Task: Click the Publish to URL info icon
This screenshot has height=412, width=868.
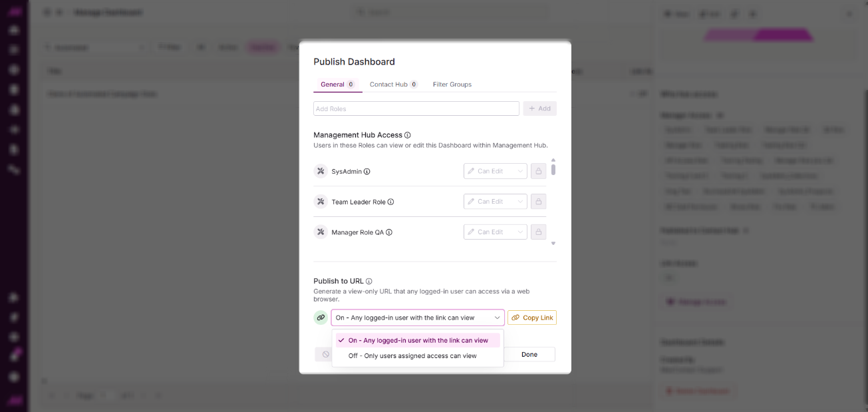Action: tap(369, 282)
